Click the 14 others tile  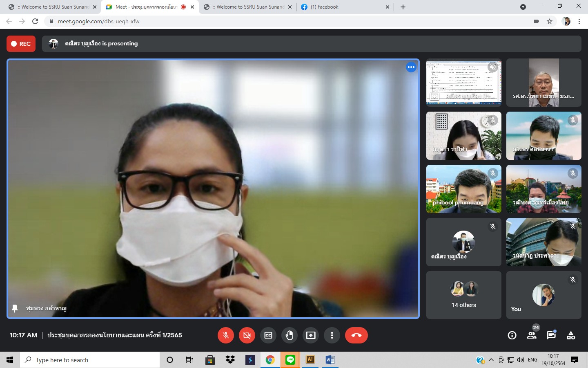463,295
